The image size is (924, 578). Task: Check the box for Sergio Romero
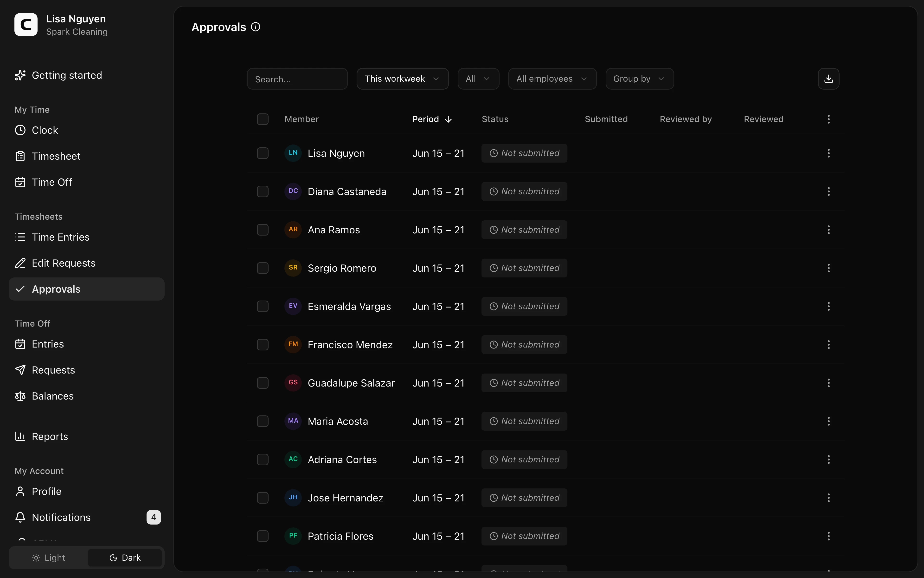[263, 268]
